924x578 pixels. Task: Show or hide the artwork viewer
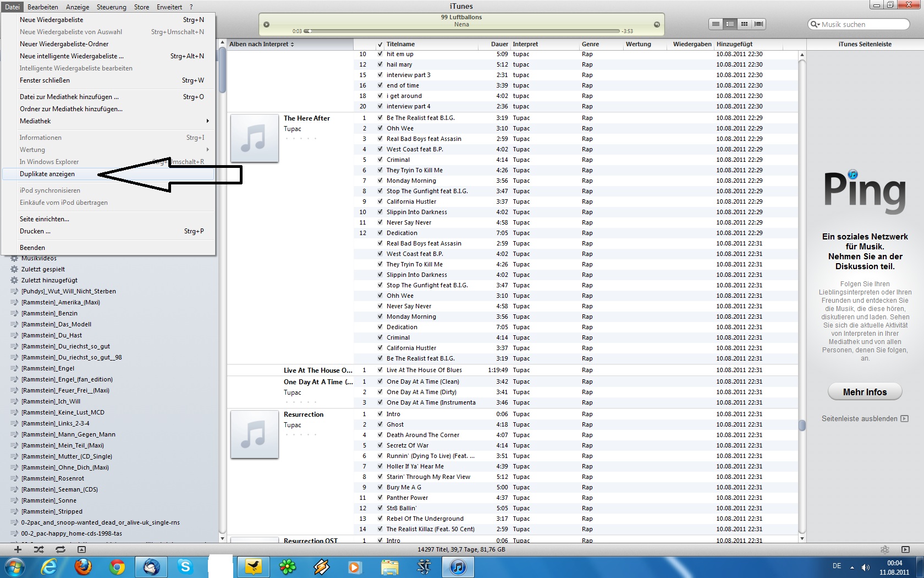(x=81, y=549)
